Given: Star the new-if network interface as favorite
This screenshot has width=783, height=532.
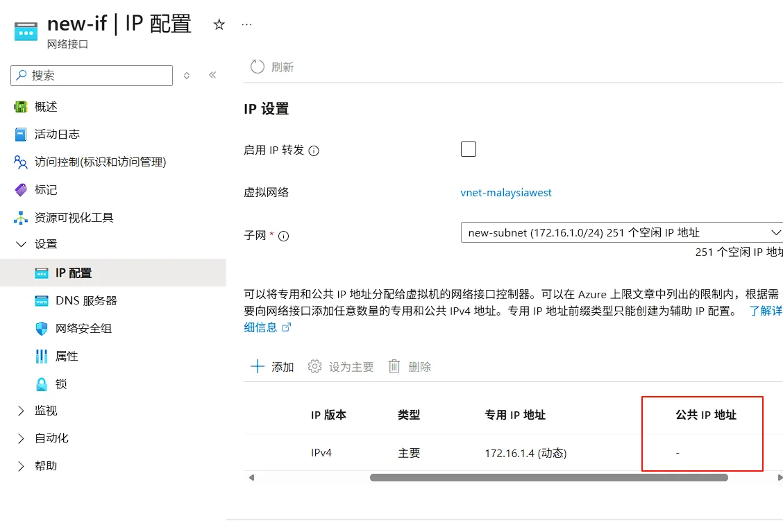Looking at the screenshot, I should tap(219, 23).
